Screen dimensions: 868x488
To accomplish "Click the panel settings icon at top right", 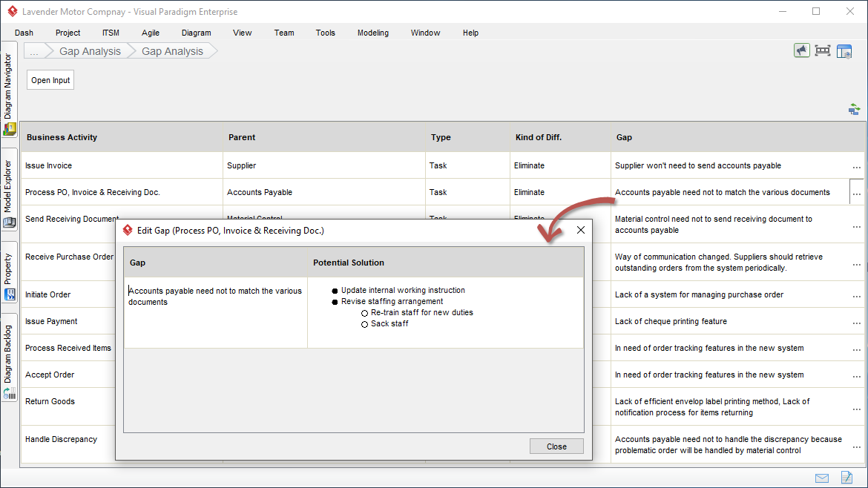I will 844,51.
